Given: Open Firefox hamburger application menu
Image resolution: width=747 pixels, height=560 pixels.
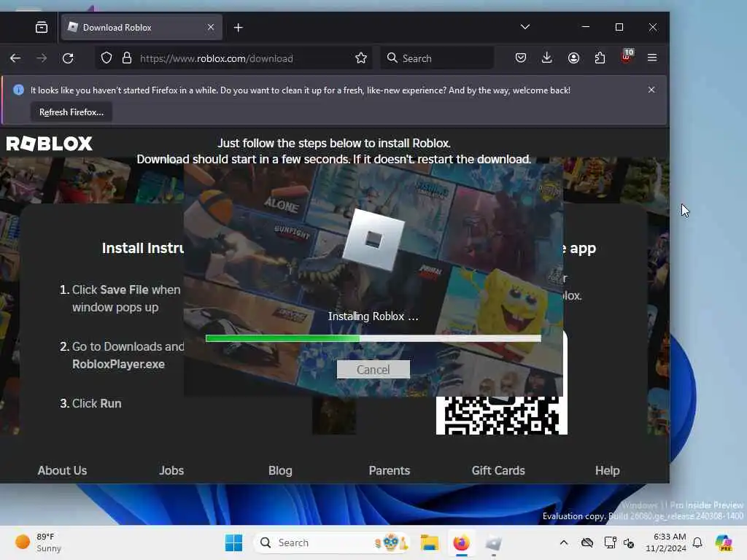Looking at the screenshot, I should point(652,58).
